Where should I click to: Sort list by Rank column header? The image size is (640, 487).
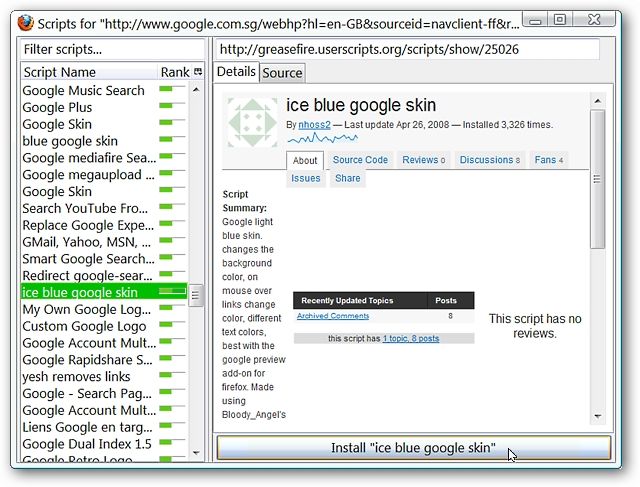[x=175, y=72]
